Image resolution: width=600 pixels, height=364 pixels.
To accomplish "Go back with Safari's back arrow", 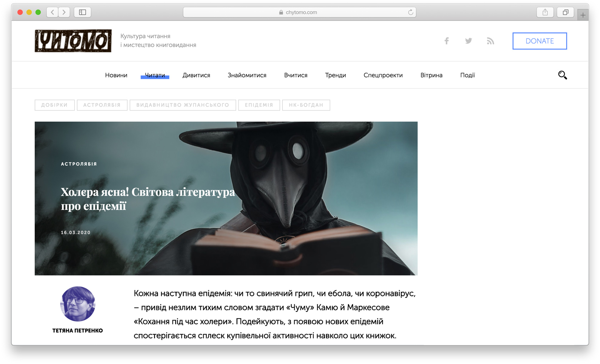I will 52,12.
